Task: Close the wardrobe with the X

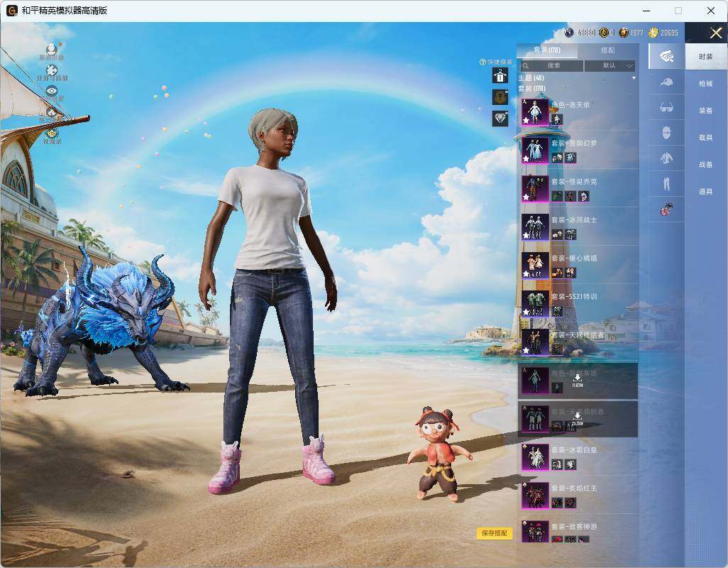Action: tap(715, 33)
